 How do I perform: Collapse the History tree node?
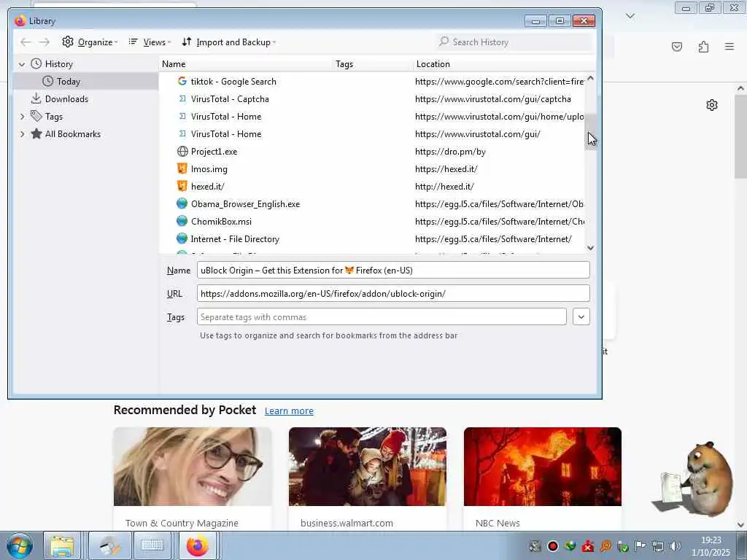pos(21,64)
